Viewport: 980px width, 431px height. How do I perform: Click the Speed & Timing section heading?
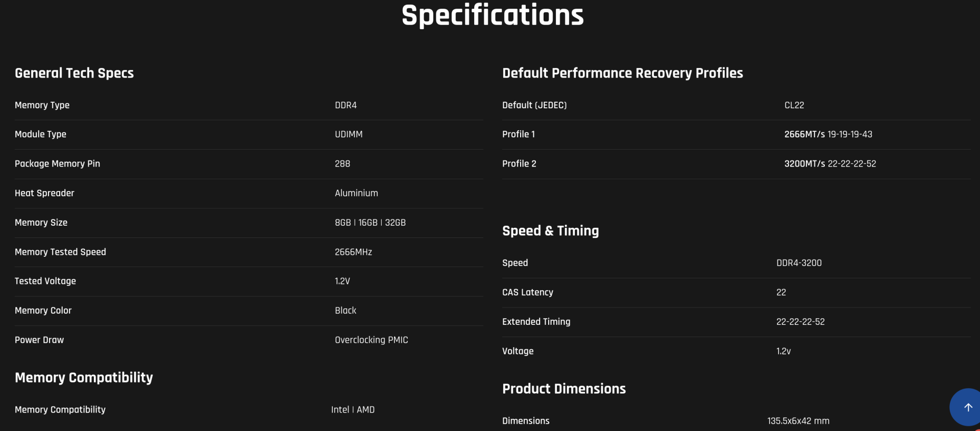click(x=550, y=231)
